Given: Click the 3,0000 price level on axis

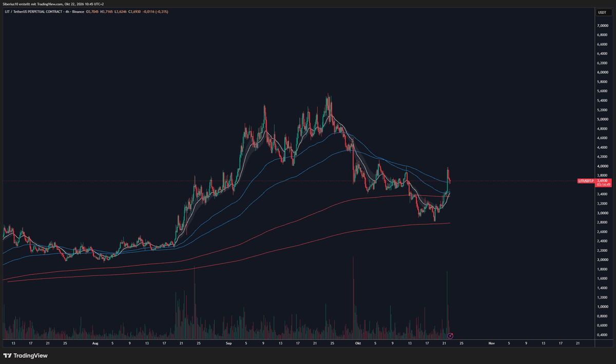Looking at the screenshot, I should click(603, 213).
